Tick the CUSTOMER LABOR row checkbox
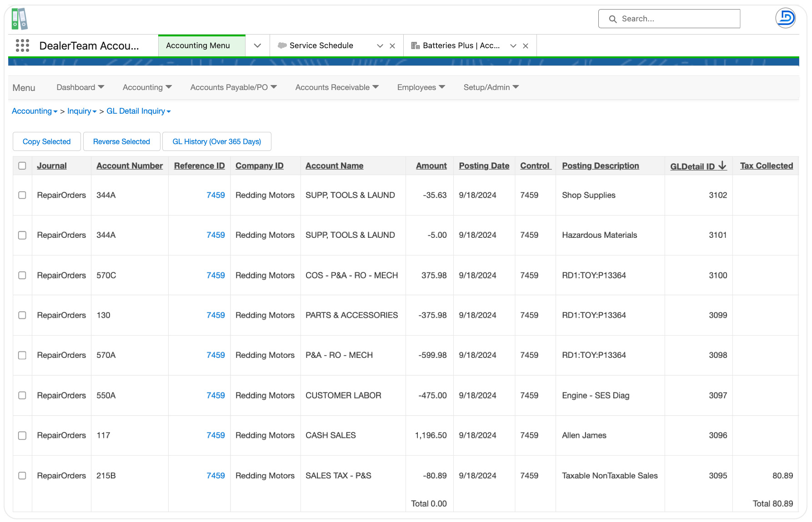This screenshot has height=522, width=812. (22, 396)
